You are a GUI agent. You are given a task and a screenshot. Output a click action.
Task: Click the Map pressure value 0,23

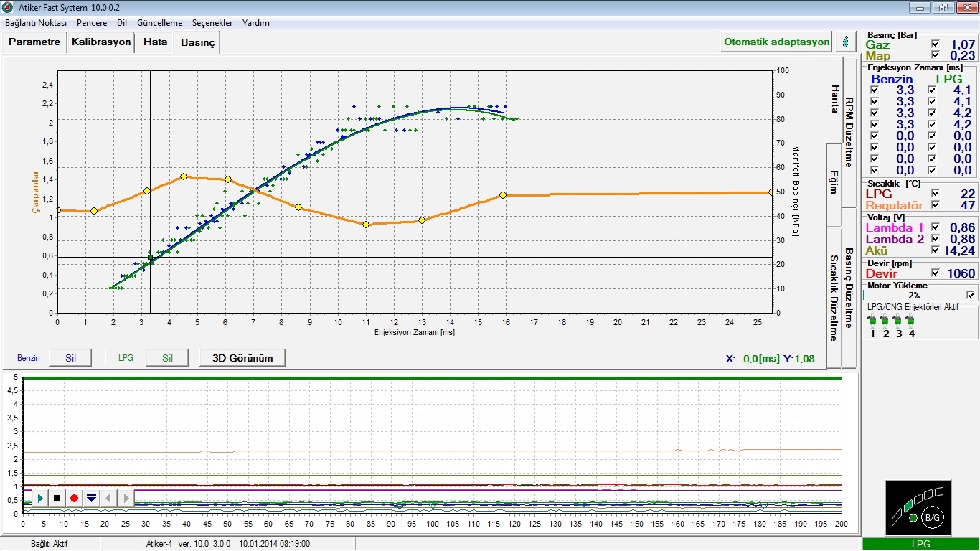coord(962,55)
